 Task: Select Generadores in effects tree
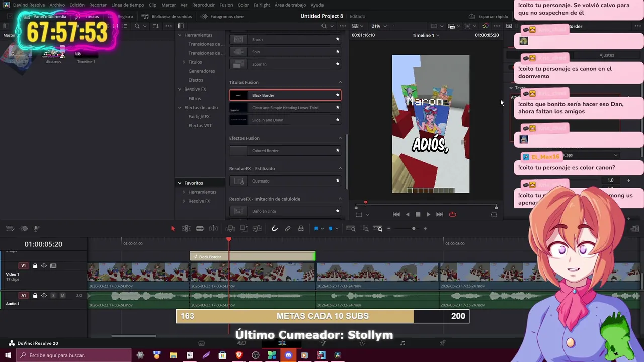coord(201,71)
